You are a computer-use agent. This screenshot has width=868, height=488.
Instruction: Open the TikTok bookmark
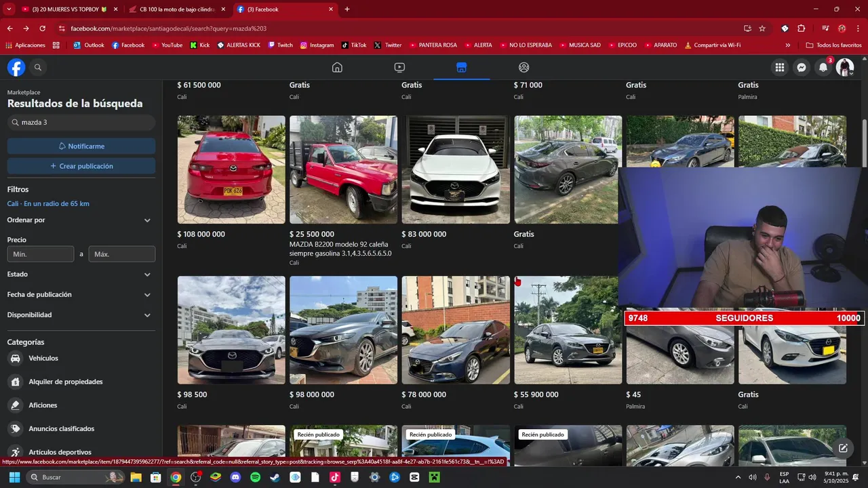click(x=353, y=45)
